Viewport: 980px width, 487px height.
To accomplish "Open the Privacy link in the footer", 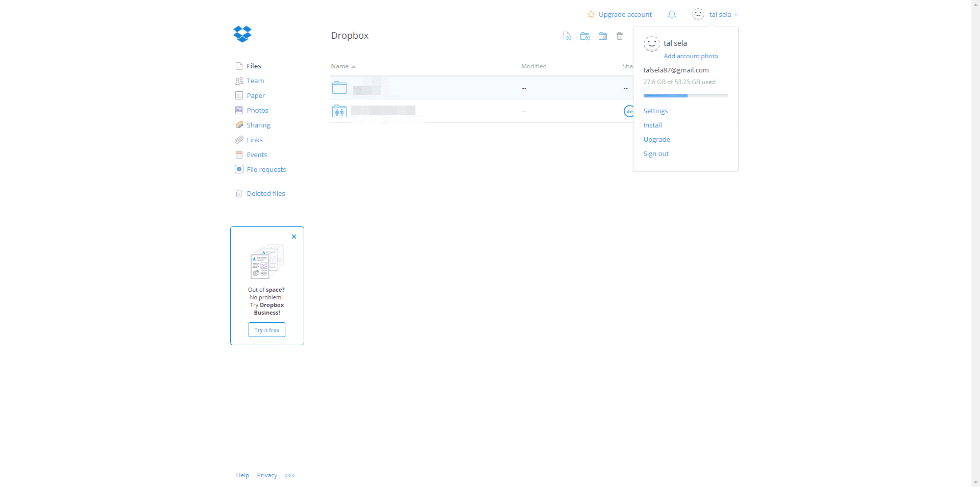I will [267, 475].
